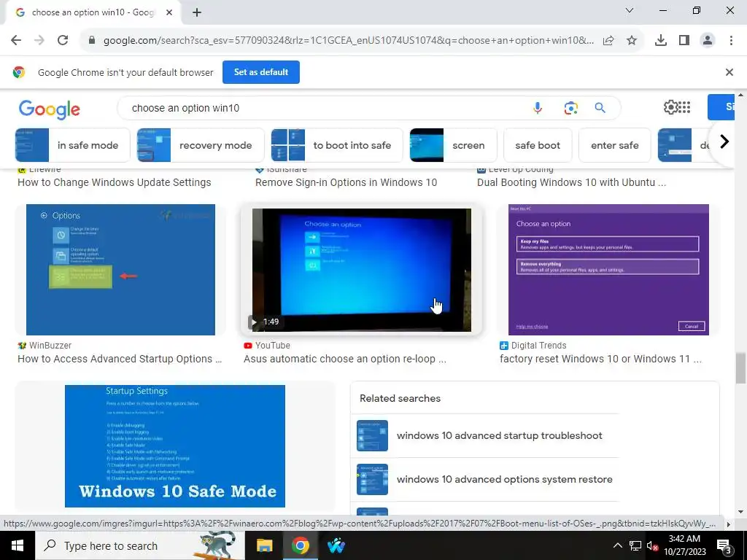Screen dimensions: 747x560
Task: Share this page icon in address bar
Action: (608, 41)
